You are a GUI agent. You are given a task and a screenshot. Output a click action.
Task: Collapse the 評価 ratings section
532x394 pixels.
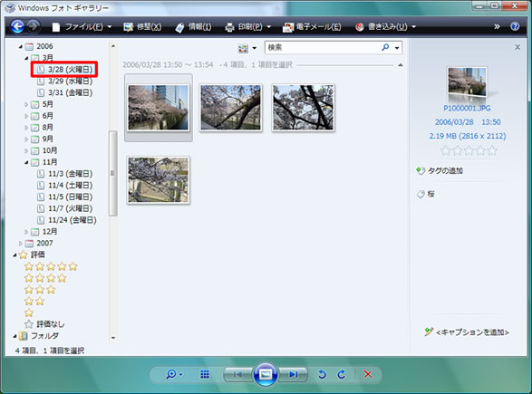click(x=15, y=255)
